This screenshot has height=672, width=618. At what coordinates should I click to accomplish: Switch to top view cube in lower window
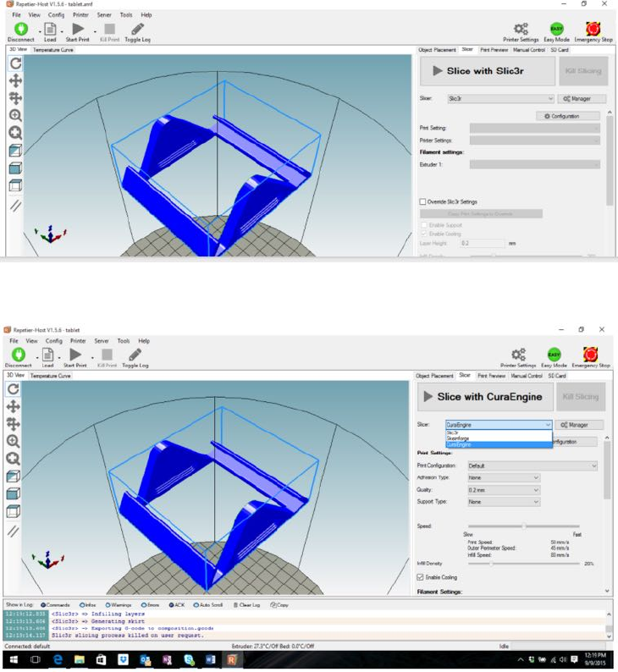pyautogui.click(x=14, y=511)
